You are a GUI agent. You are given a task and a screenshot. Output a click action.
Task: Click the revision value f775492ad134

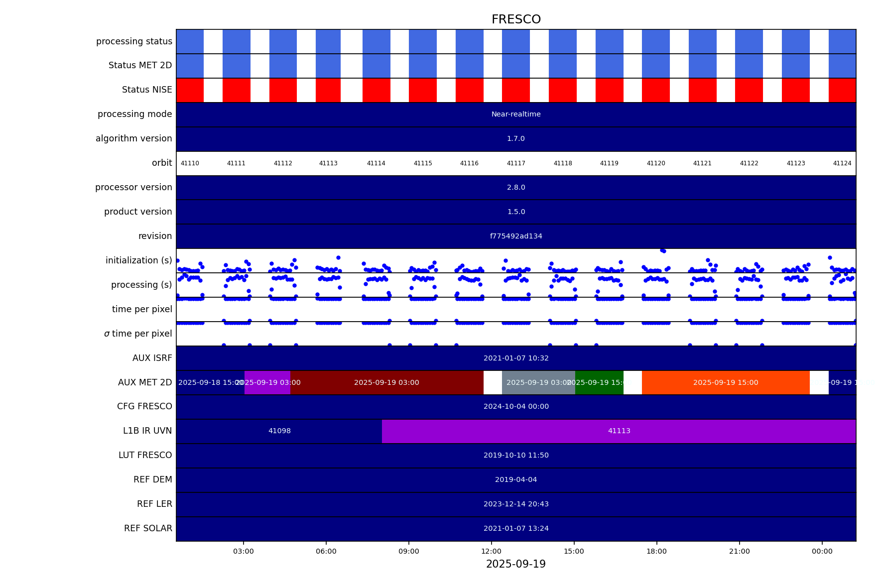[516, 236]
